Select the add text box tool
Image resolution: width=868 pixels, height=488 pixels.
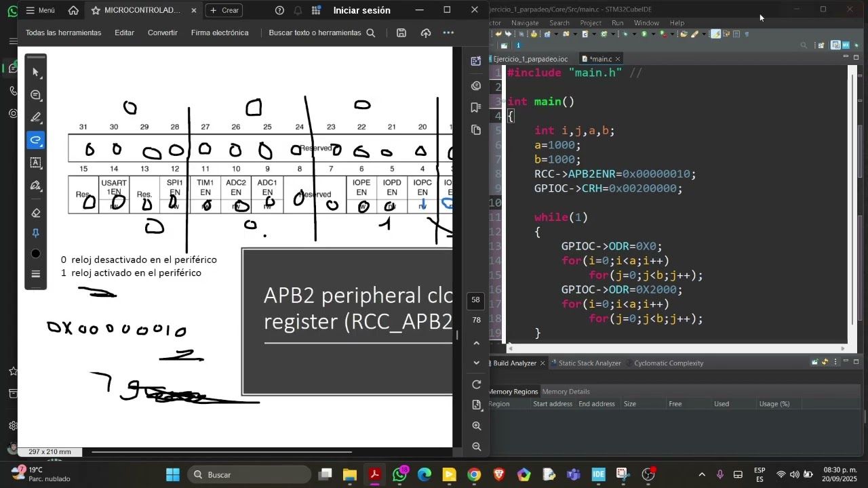coord(36,163)
